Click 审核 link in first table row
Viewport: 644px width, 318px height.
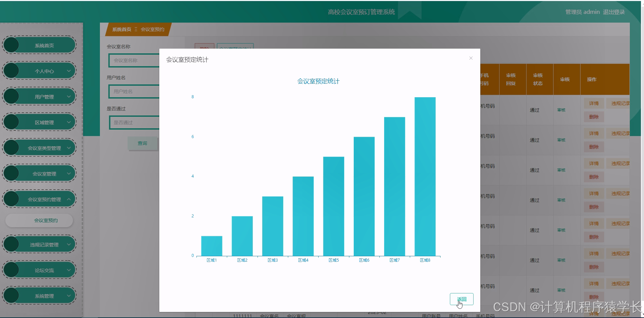coord(561,110)
